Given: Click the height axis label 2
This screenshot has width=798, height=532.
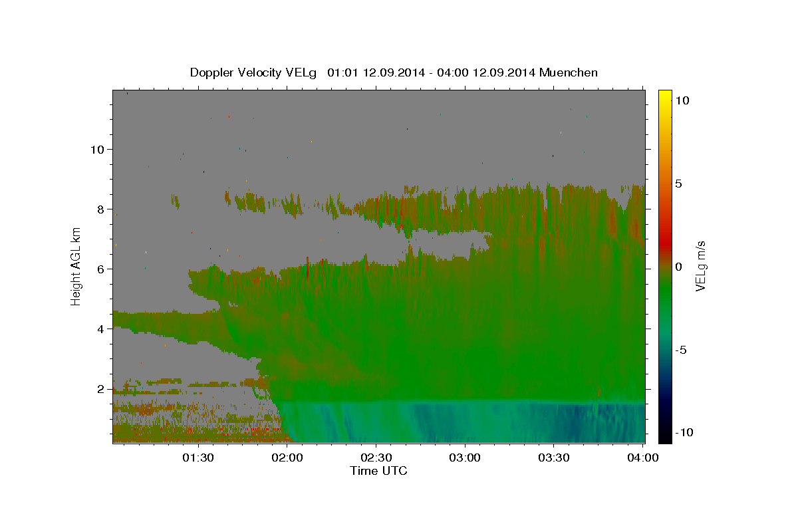Looking at the screenshot, I should pyautogui.click(x=101, y=389).
